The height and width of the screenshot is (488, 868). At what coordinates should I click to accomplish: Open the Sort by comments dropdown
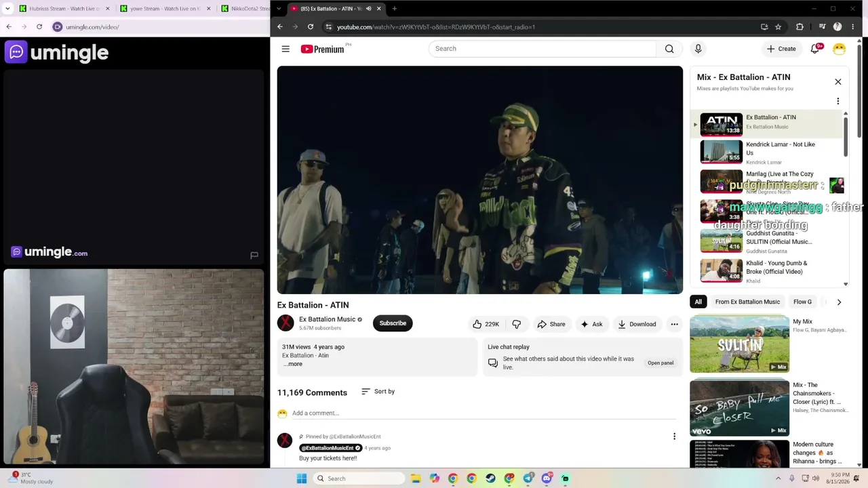coord(378,392)
